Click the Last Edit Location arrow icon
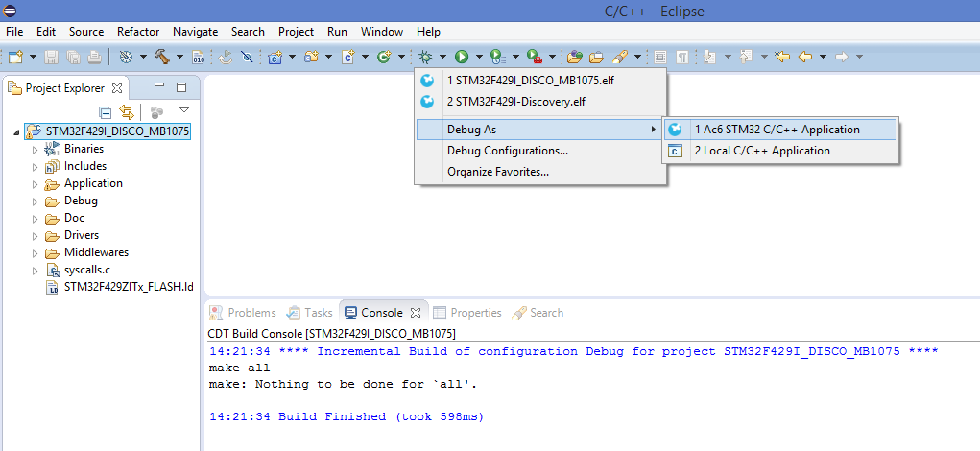Viewport: 980px width, 451px height. [782, 57]
